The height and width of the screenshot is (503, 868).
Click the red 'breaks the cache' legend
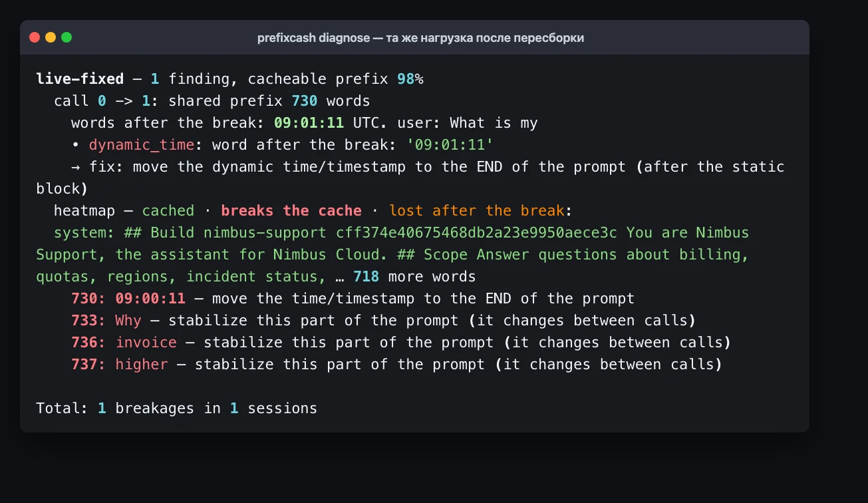(x=291, y=211)
